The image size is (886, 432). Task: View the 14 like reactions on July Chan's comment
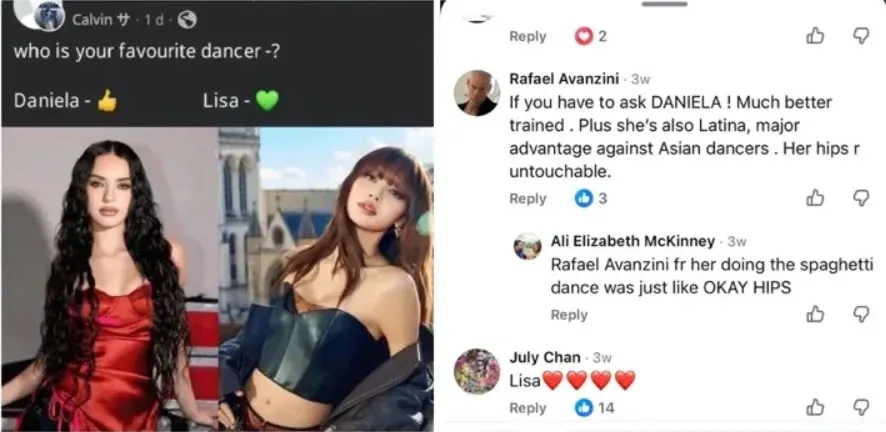coord(594,408)
